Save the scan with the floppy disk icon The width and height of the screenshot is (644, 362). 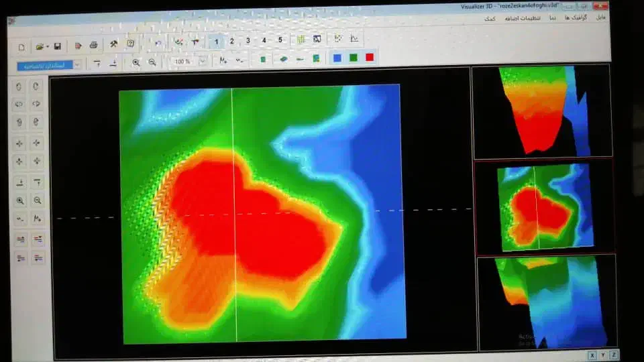point(58,46)
